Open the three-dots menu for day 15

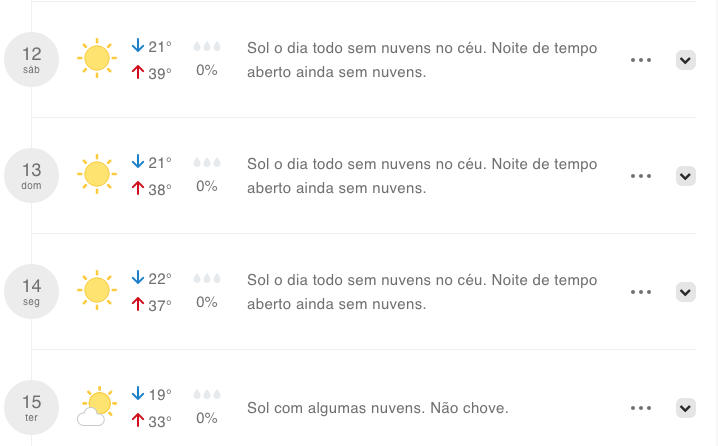pyautogui.click(x=641, y=408)
